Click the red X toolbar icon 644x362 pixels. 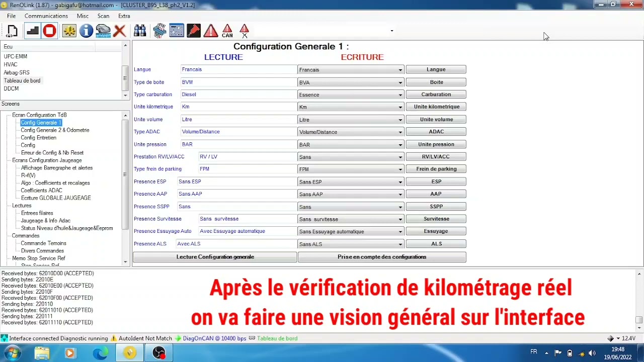click(x=120, y=31)
